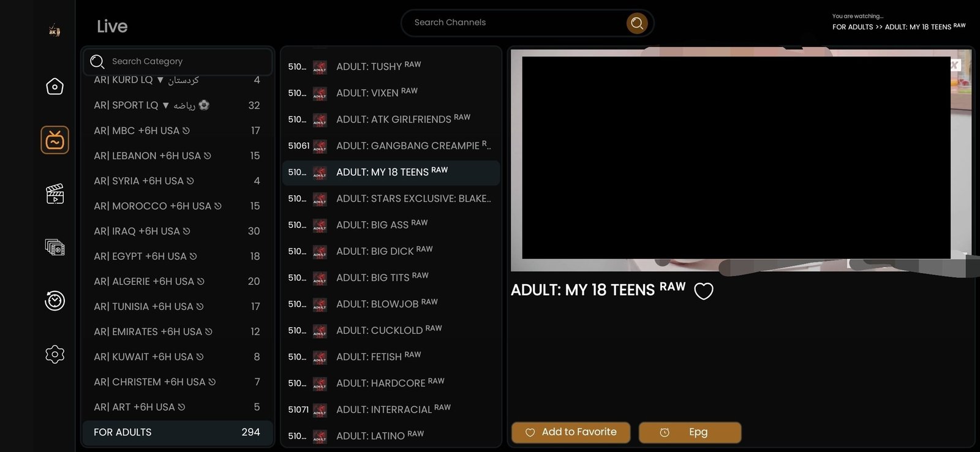Select the ADULT: VIXEN channel row
980x452 pixels.
tap(391, 93)
